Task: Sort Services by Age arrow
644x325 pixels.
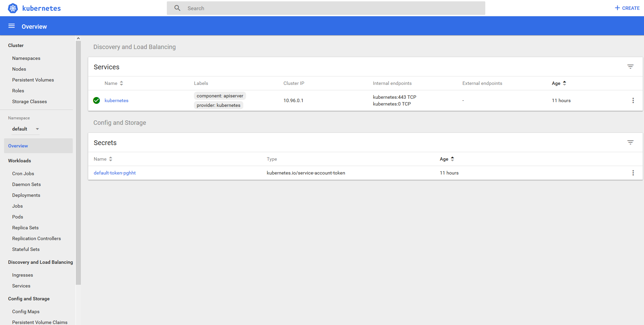Action: [564, 83]
